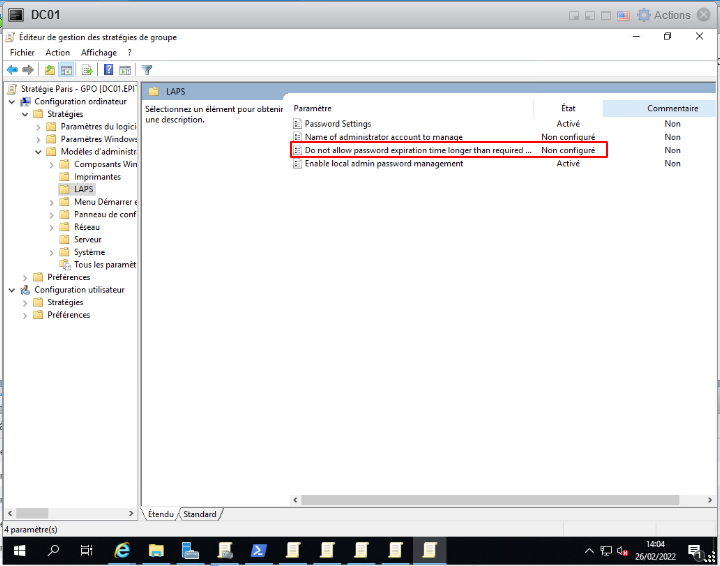
Task: Open Internet Explorer from the taskbar
Action: coord(122,550)
